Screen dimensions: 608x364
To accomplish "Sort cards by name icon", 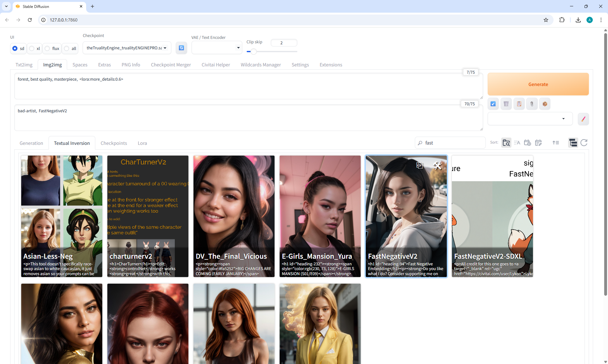I will (517, 143).
